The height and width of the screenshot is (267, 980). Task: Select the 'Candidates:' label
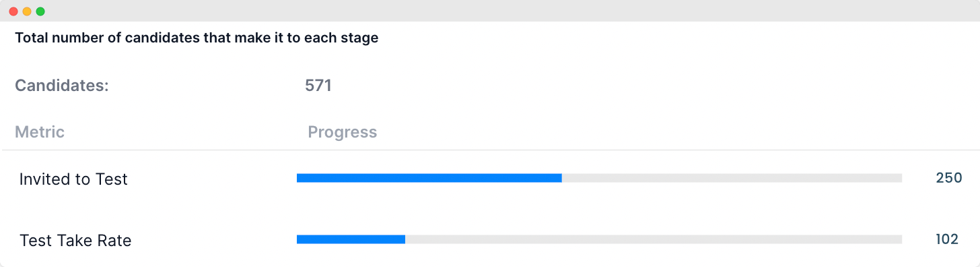(x=62, y=86)
